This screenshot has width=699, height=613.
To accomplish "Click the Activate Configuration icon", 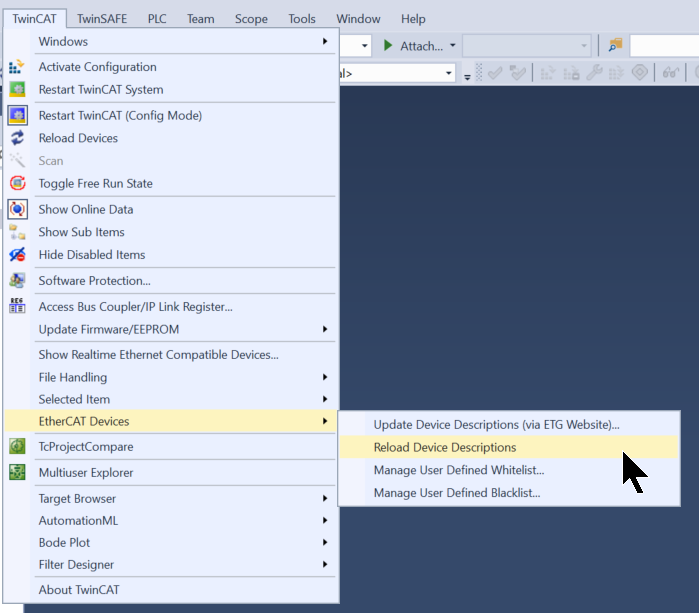I will 17,67.
